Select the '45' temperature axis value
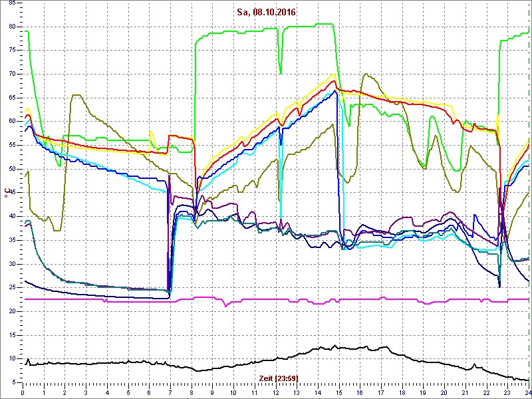The width and height of the screenshot is (532, 399). pos(12,193)
